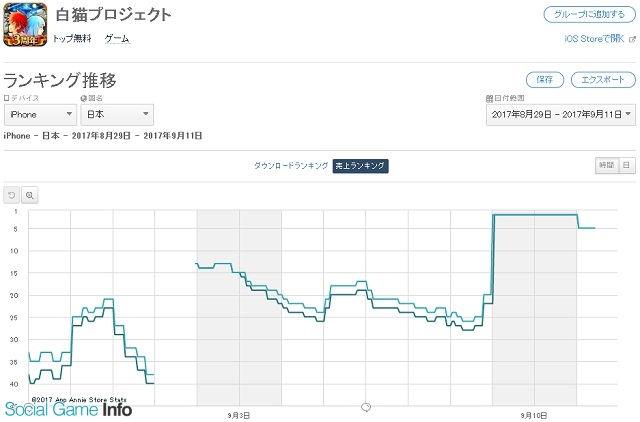Image resolution: width=640 pixels, height=422 pixels.
Task: Click the globe icon beside 国名 label
Action: [84, 98]
